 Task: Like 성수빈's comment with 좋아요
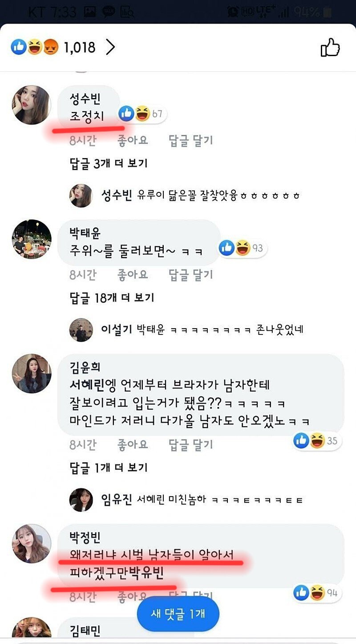pyautogui.click(x=133, y=141)
